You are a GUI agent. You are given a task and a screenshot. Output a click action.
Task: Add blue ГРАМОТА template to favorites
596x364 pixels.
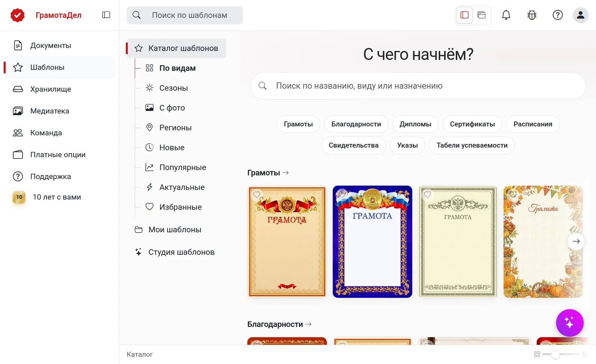click(342, 195)
